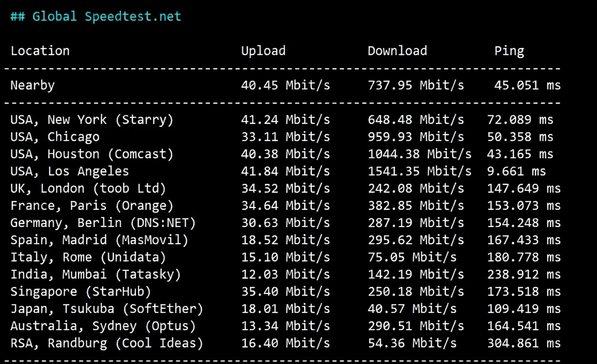Viewport: 597px width, 364px height.
Task: Click the Singapore (StarHub) location text
Action: tap(81, 292)
